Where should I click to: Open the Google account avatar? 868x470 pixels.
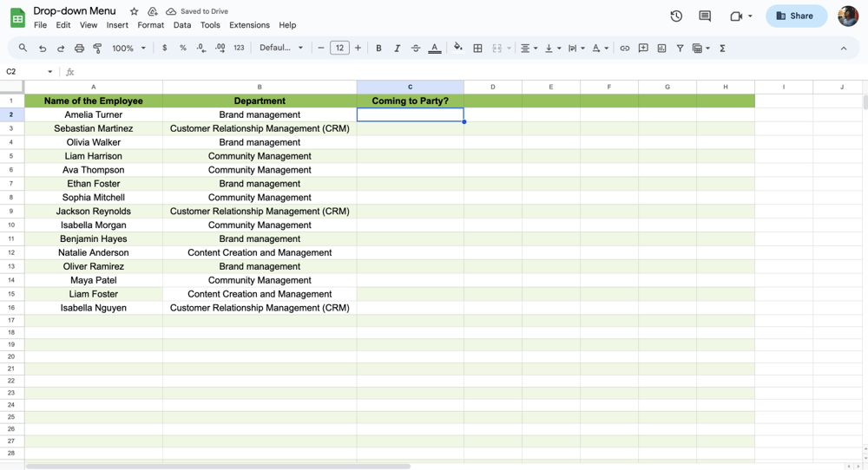click(x=847, y=16)
